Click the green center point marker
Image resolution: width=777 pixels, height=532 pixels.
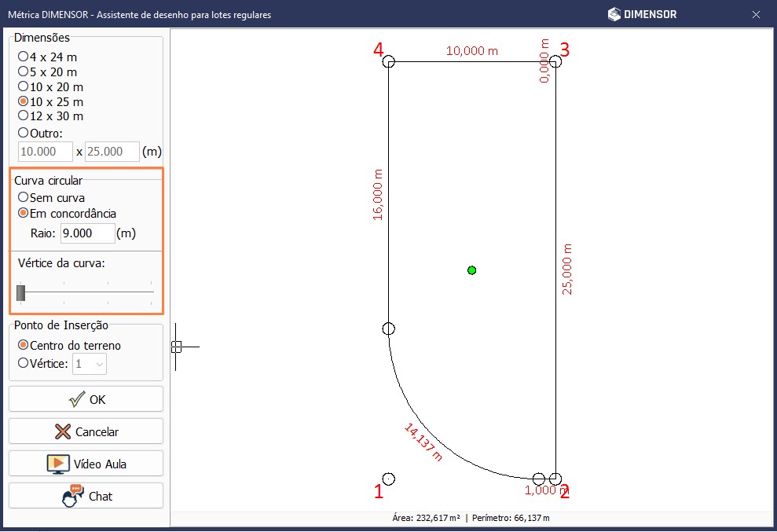point(471,270)
